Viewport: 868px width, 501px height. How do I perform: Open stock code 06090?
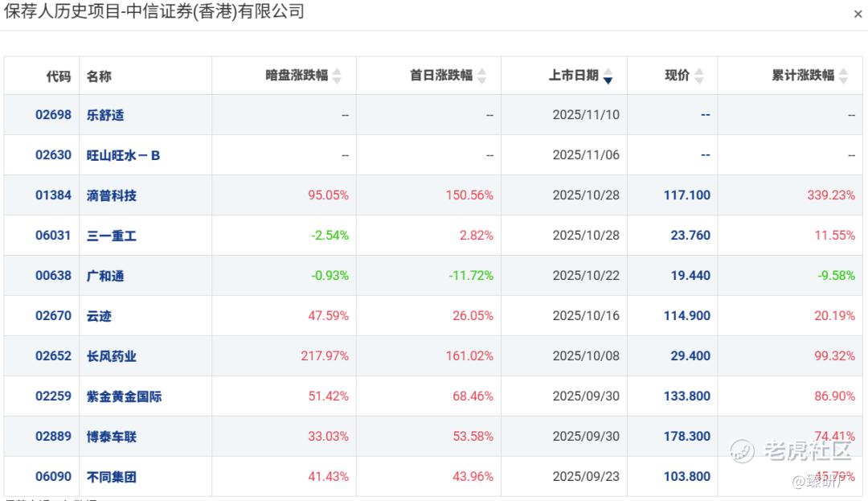click(x=53, y=476)
